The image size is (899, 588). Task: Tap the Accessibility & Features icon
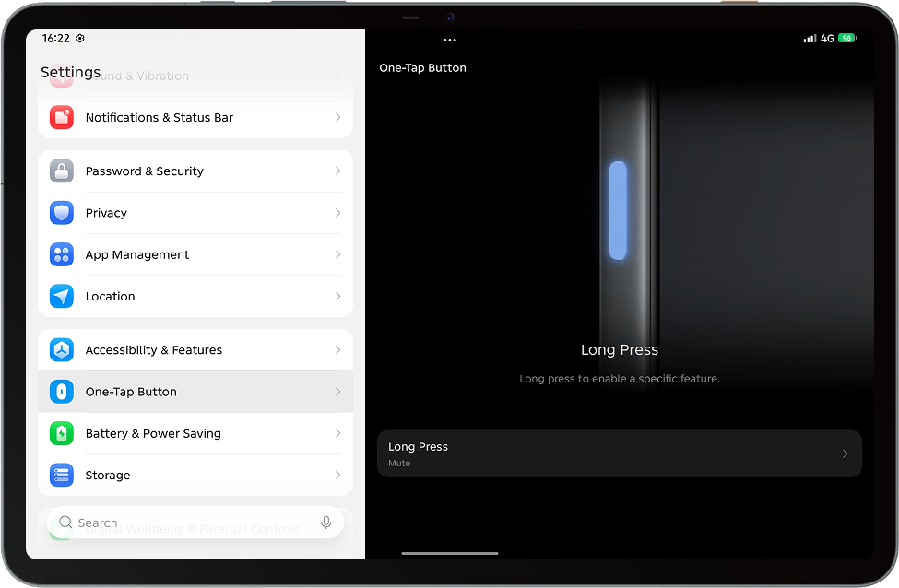pos(62,349)
